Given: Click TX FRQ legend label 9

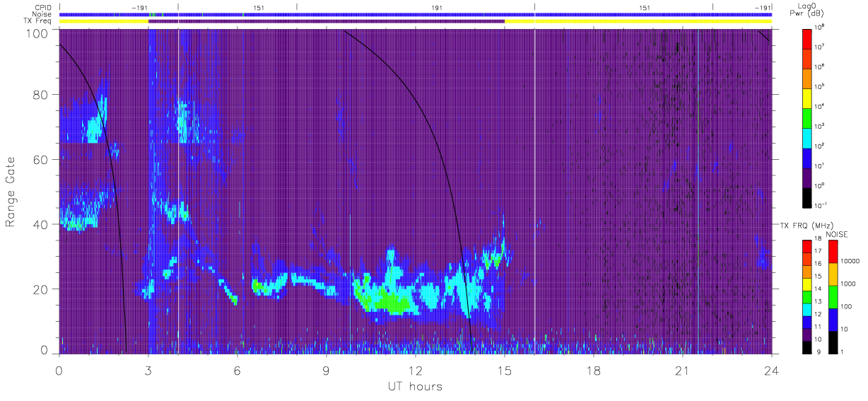Looking at the screenshot, I should click(819, 351).
